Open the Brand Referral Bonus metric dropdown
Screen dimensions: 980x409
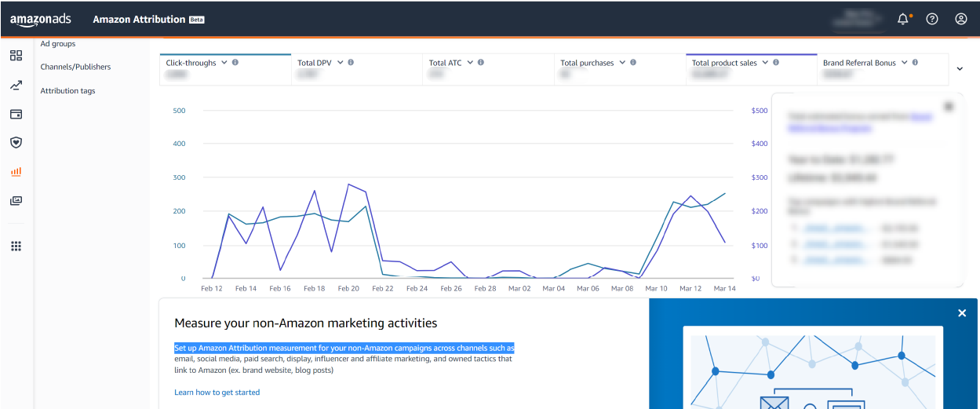[x=904, y=62]
